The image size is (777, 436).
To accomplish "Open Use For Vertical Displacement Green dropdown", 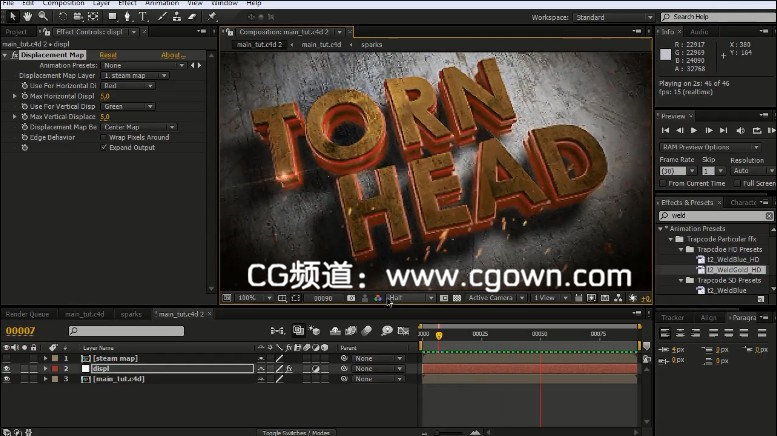I will coord(127,106).
